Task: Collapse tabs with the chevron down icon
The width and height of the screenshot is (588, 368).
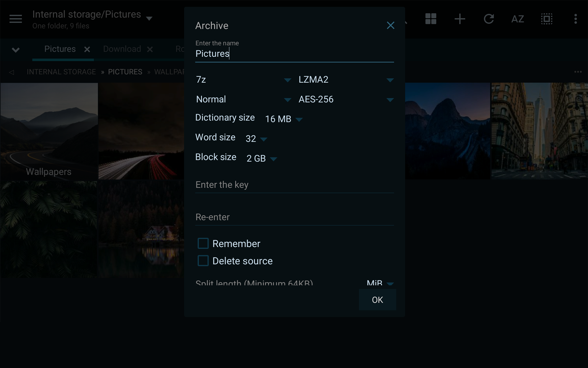Action: point(16,50)
